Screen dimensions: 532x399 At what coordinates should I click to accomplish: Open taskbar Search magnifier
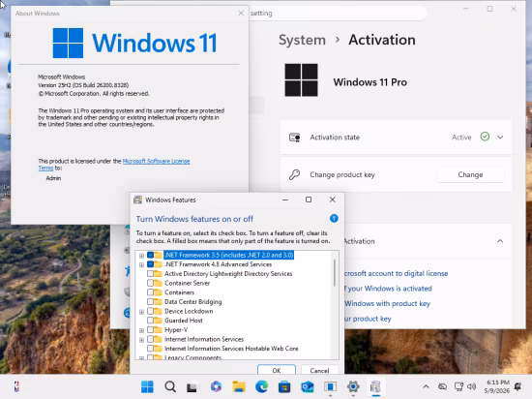tap(170, 386)
